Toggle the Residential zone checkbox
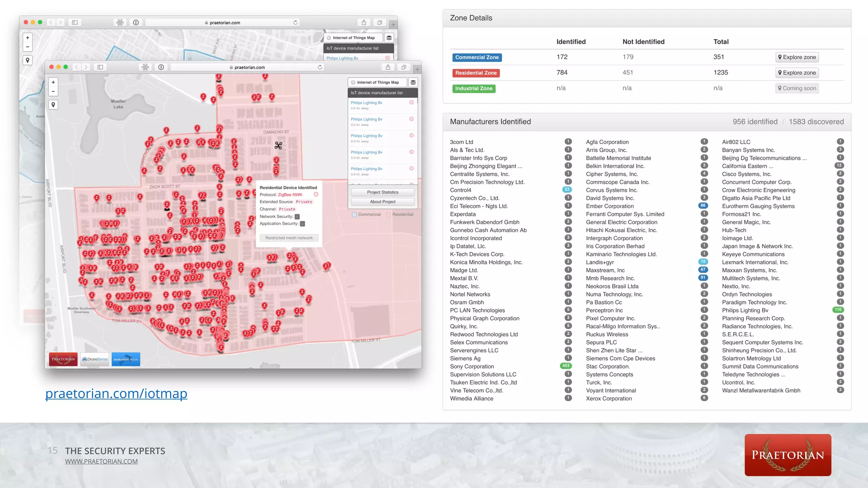The image size is (868, 488). [389, 215]
